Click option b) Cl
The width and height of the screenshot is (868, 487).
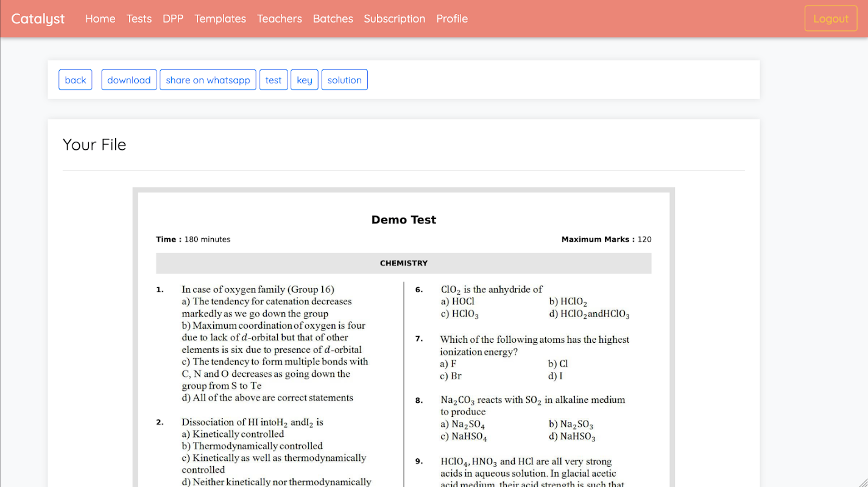pos(558,364)
